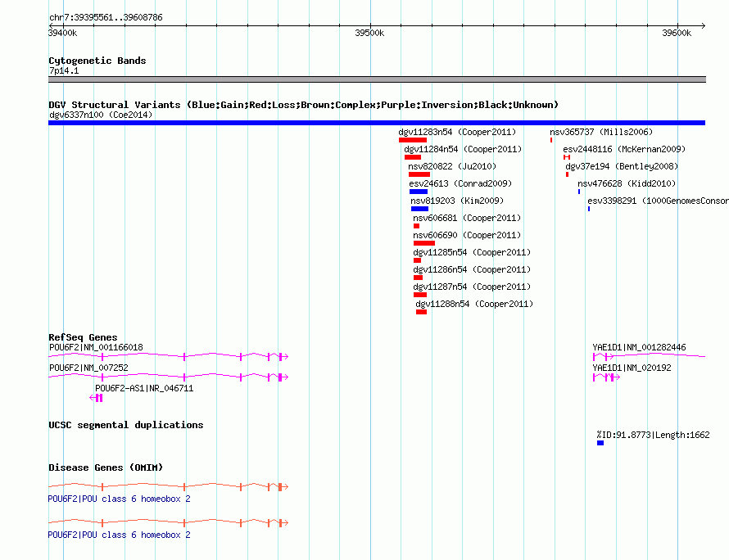This screenshot has width=729, height=560.
Task: Click the dgv6337n100 (Coe2014) blue gain bar
Action: (377, 123)
